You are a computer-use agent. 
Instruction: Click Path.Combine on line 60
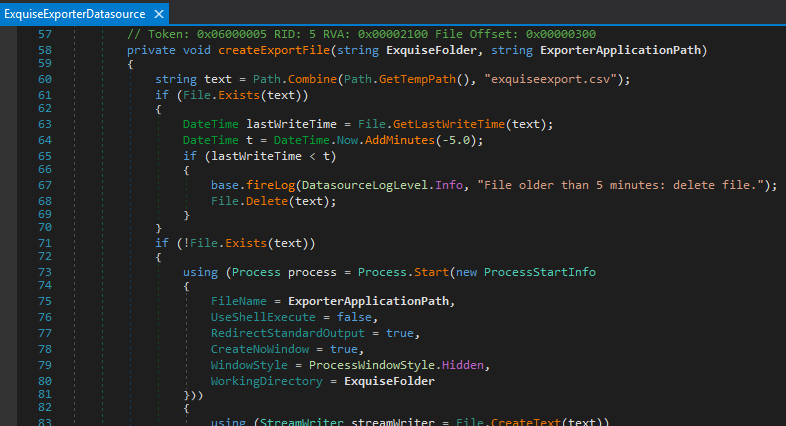click(295, 79)
